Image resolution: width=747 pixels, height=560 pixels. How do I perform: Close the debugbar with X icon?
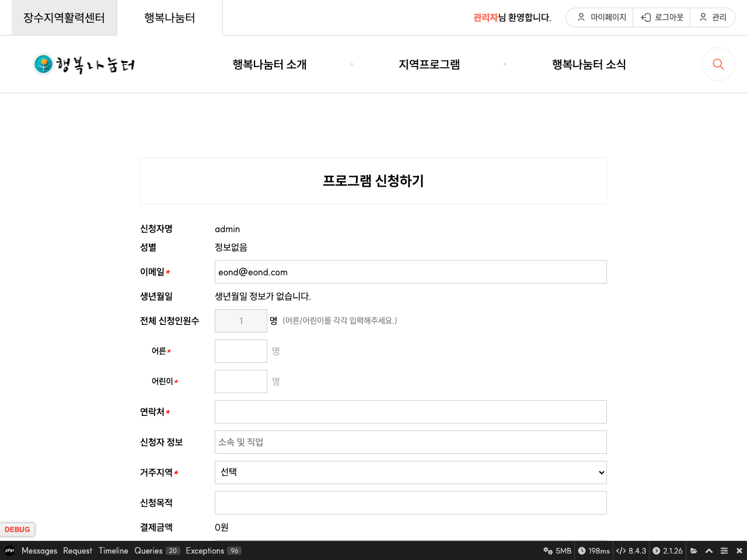click(x=739, y=551)
